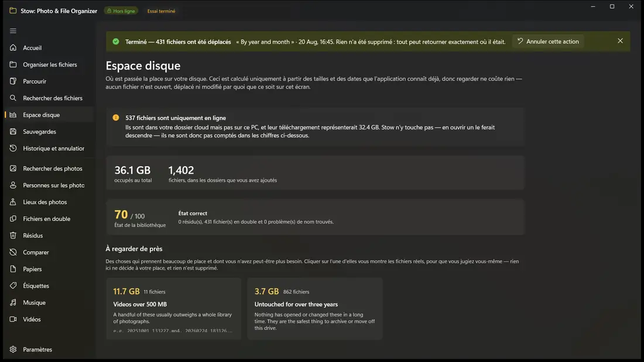Click the 36.1 GB total occupied value
Viewport: 644px width, 362px height.
[x=132, y=170]
